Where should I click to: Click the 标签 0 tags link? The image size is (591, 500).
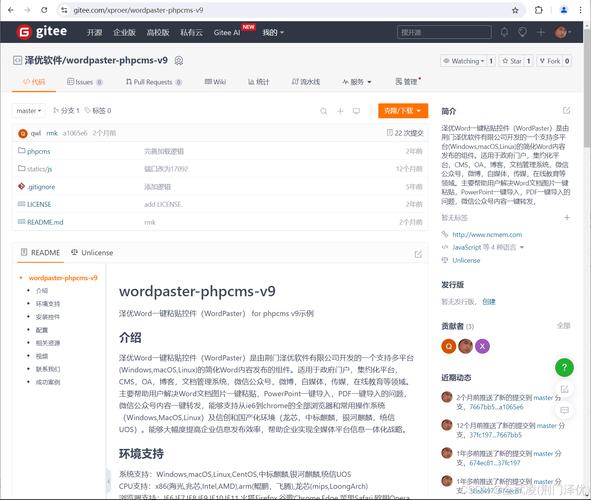[x=98, y=111]
